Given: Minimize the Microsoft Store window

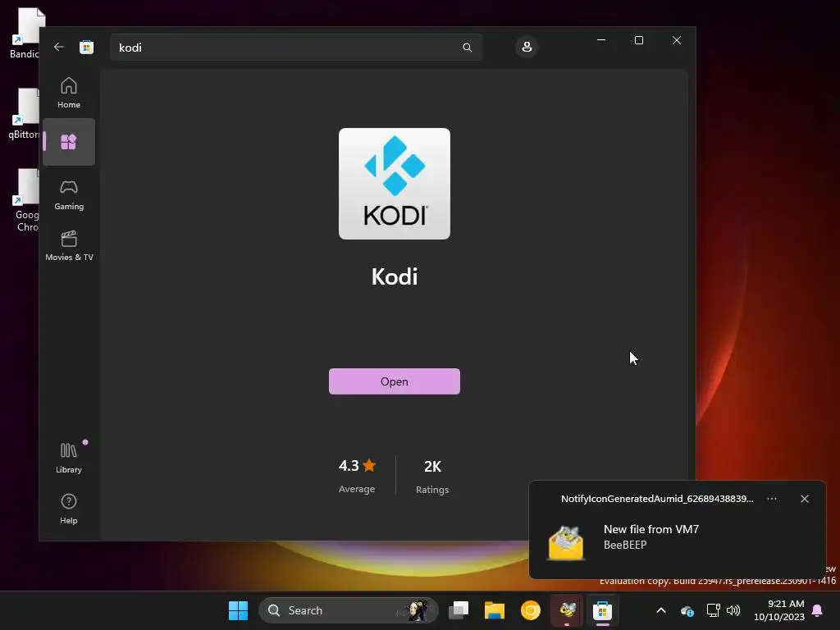Looking at the screenshot, I should click(x=601, y=40).
